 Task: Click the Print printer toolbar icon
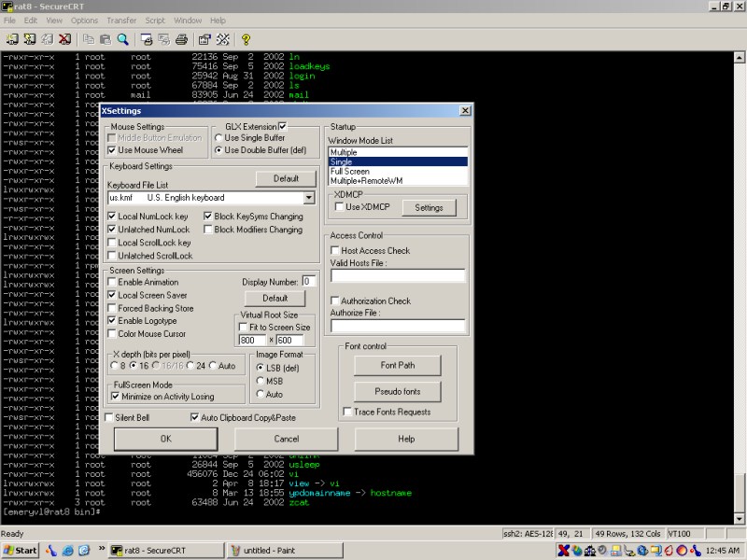tap(181, 39)
